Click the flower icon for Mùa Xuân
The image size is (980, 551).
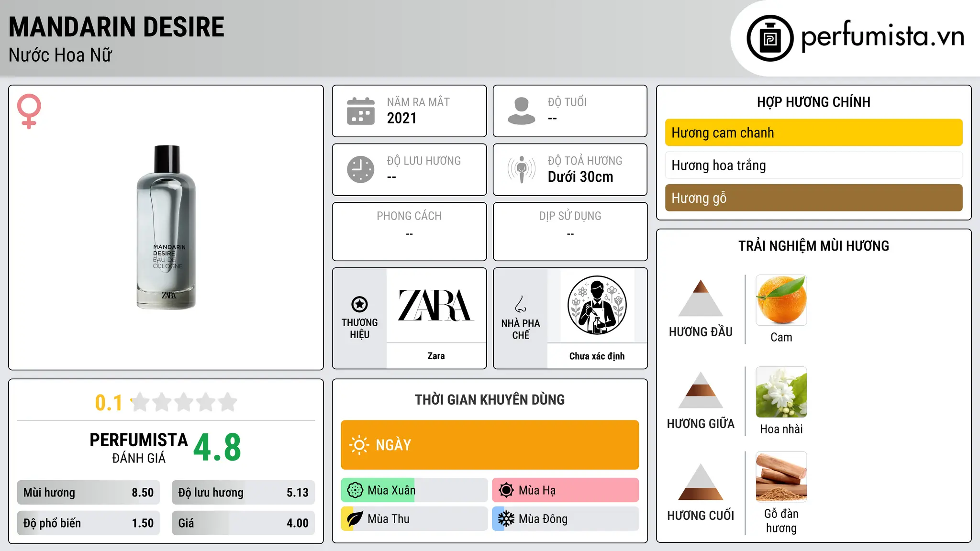click(x=355, y=490)
